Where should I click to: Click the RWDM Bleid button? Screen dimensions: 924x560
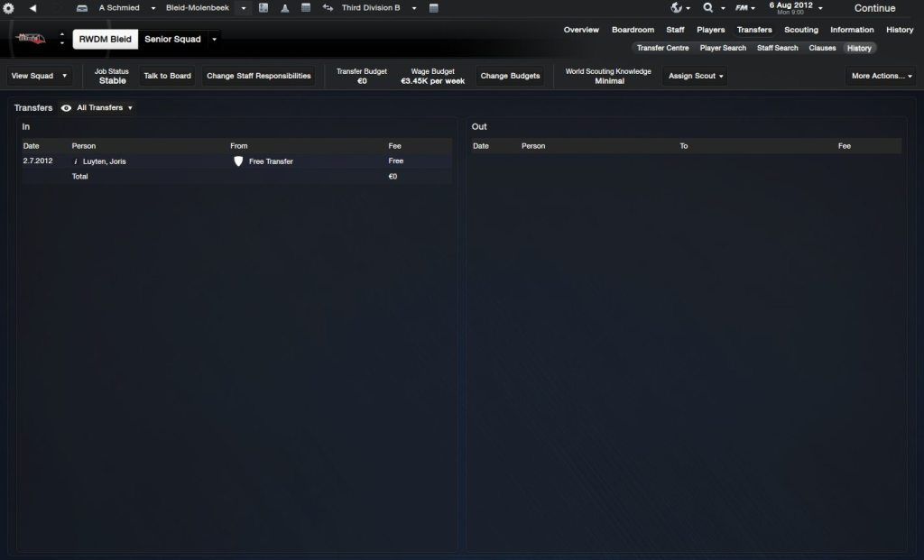(x=106, y=40)
